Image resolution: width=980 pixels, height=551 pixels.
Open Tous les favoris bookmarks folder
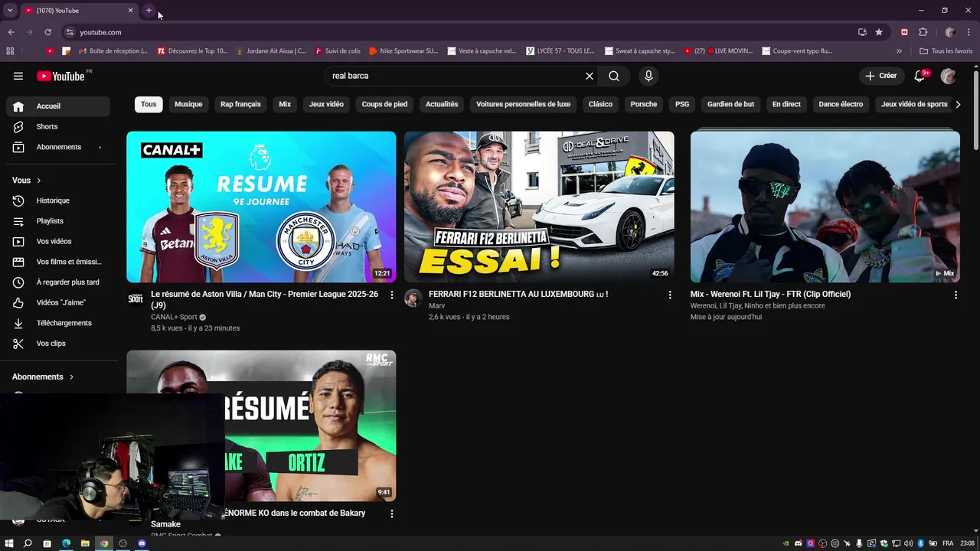click(x=946, y=51)
